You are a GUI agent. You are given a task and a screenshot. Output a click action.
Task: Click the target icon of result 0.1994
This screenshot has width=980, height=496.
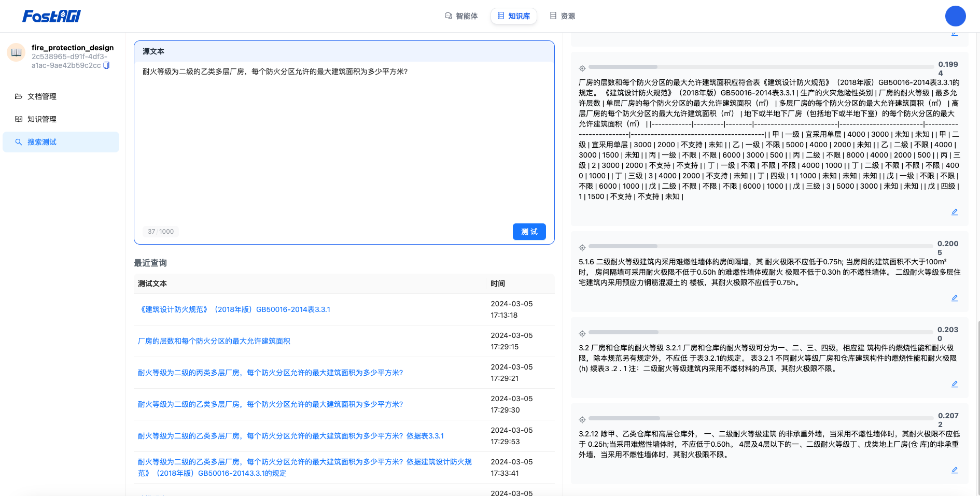pos(582,68)
